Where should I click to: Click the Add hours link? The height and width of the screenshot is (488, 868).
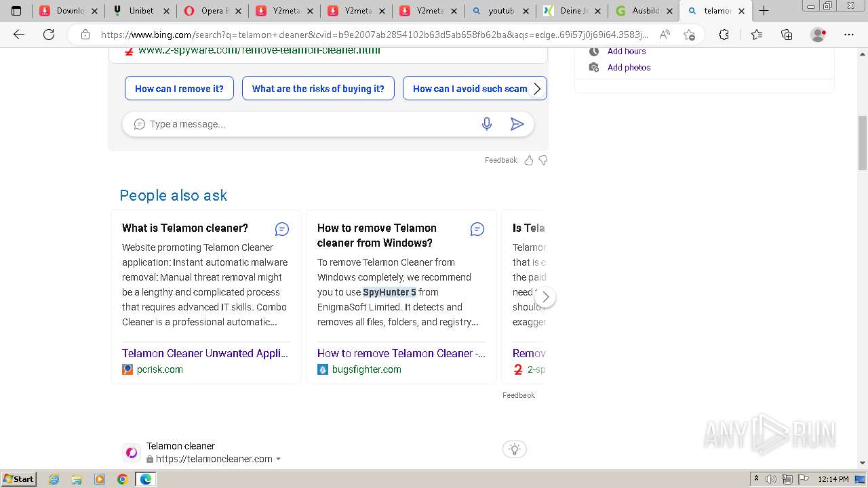pos(627,52)
